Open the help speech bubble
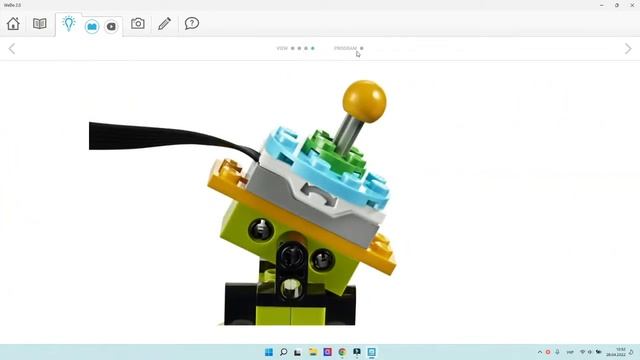Screen dimensions: 640x360 point(191,23)
